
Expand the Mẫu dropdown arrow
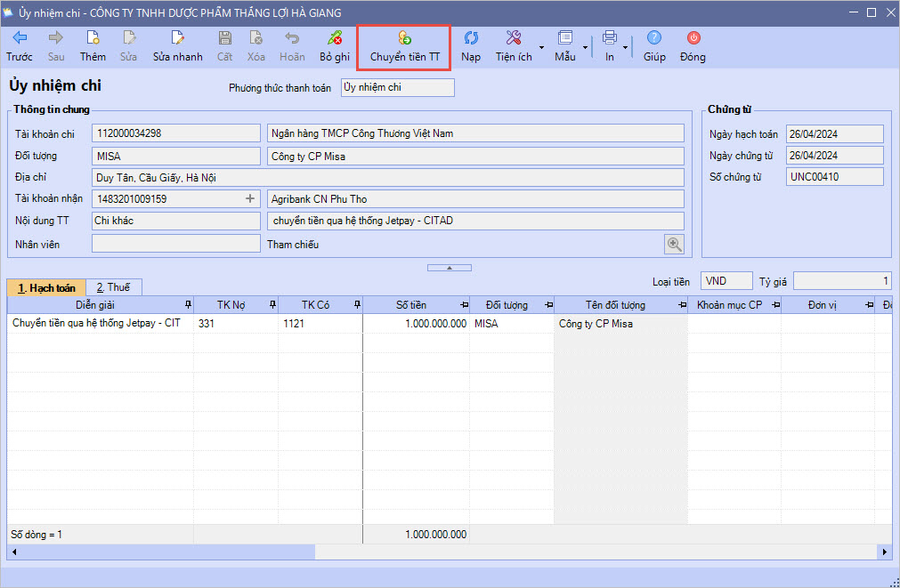point(585,46)
